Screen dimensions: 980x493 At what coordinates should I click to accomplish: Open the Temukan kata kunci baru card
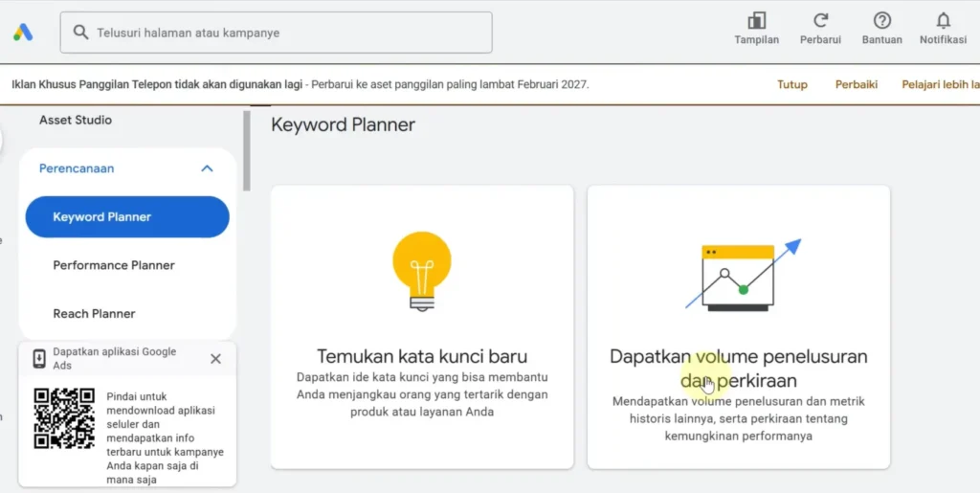coord(422,326)
